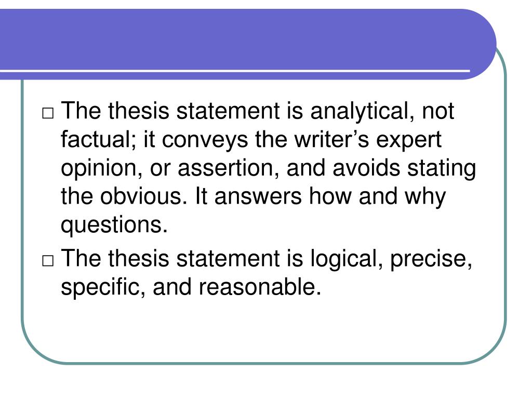532x399 pixels.
Task: Click the word 'opinion,' in first bullet
Action: point(102,169)
